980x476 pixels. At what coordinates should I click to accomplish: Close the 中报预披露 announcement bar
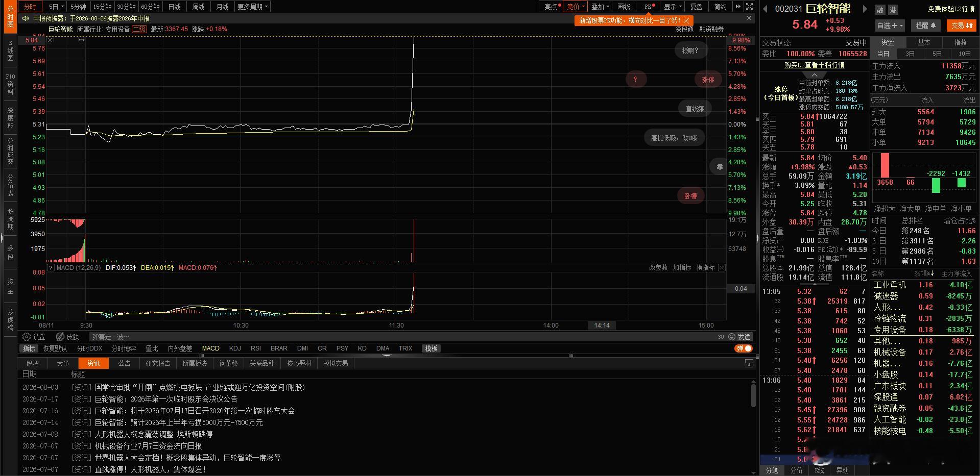(x=749, y=18)
